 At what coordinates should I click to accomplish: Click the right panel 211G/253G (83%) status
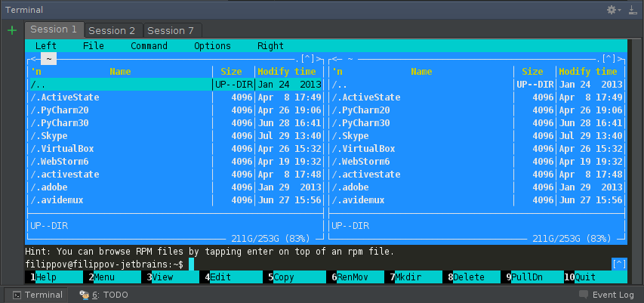click(572, 238)
